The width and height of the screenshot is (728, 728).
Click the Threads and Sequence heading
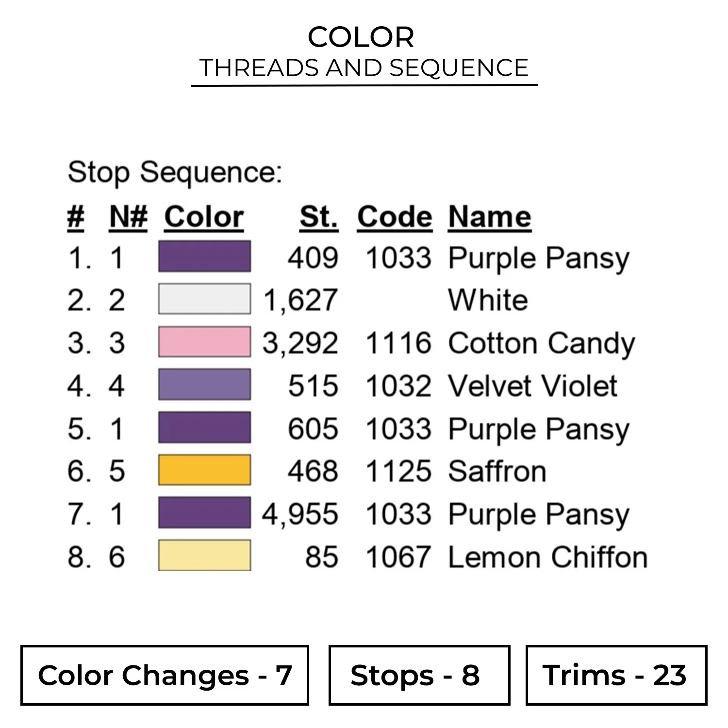coord(364,68)
